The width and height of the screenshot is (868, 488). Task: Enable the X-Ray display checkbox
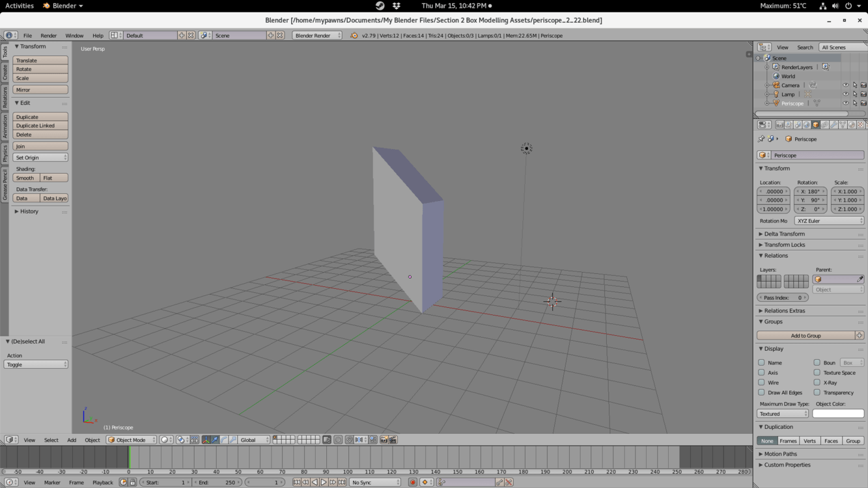[817, 383]
